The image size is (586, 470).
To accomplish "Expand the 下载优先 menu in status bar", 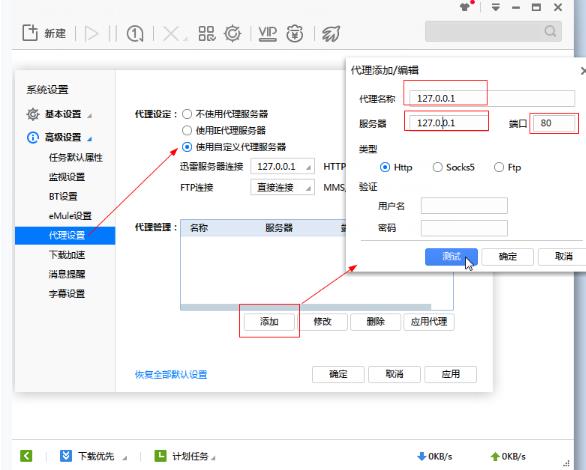I will (95, 456).
